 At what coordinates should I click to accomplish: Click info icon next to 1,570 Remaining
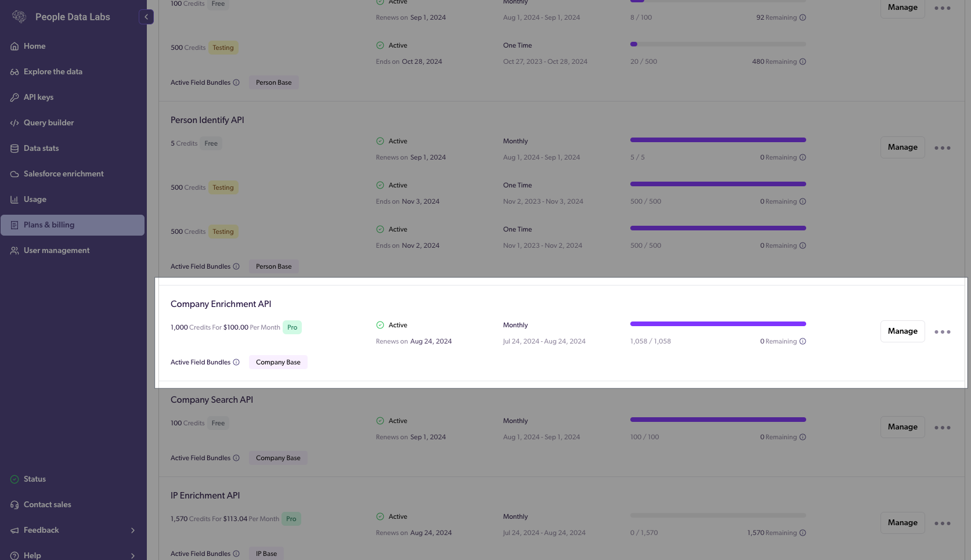(803, 533)
